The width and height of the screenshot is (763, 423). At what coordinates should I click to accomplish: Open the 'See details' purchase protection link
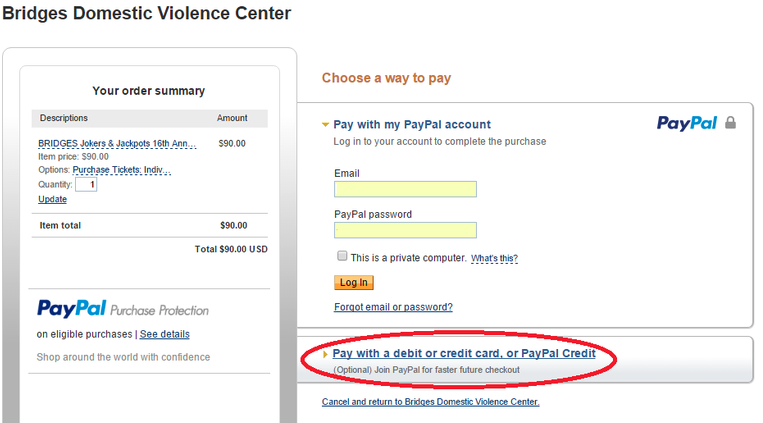(x=164, y=334)
